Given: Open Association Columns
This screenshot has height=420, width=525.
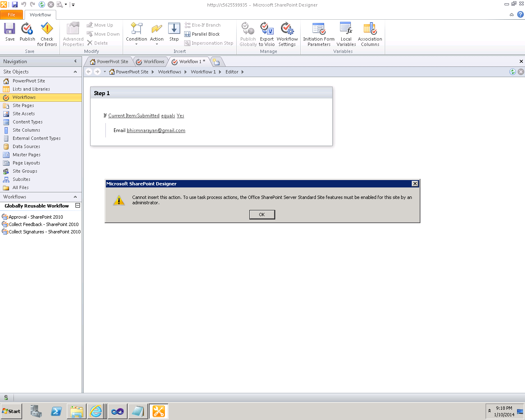Looking at the screenshot, I should click(370, 34).
